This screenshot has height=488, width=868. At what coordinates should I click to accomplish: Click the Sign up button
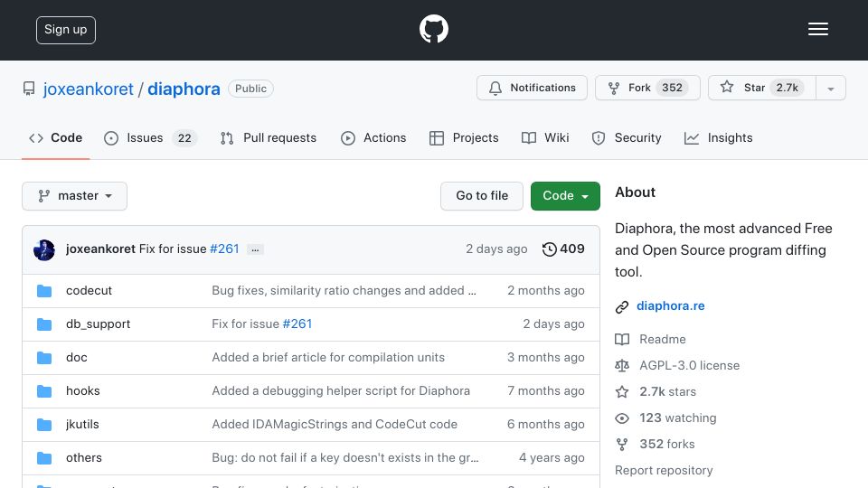(x=66, y=30)
